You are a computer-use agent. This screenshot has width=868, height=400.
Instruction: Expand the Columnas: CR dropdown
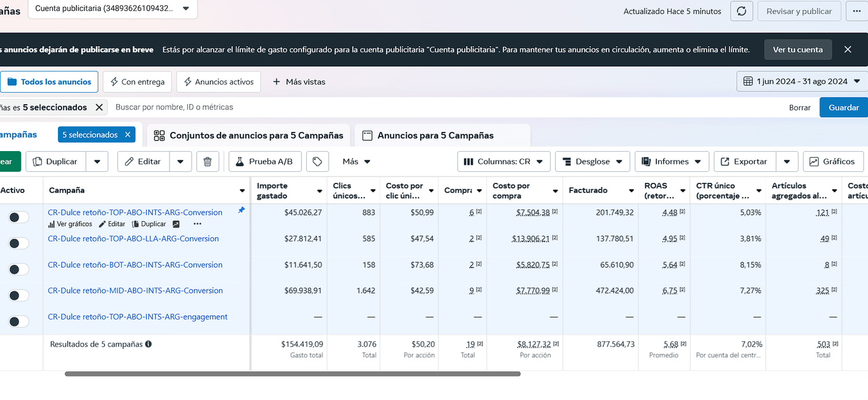[x=503, y=162]
